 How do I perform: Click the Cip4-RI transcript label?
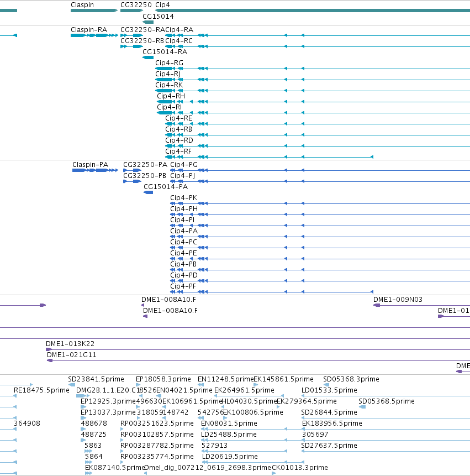point(170,107)
